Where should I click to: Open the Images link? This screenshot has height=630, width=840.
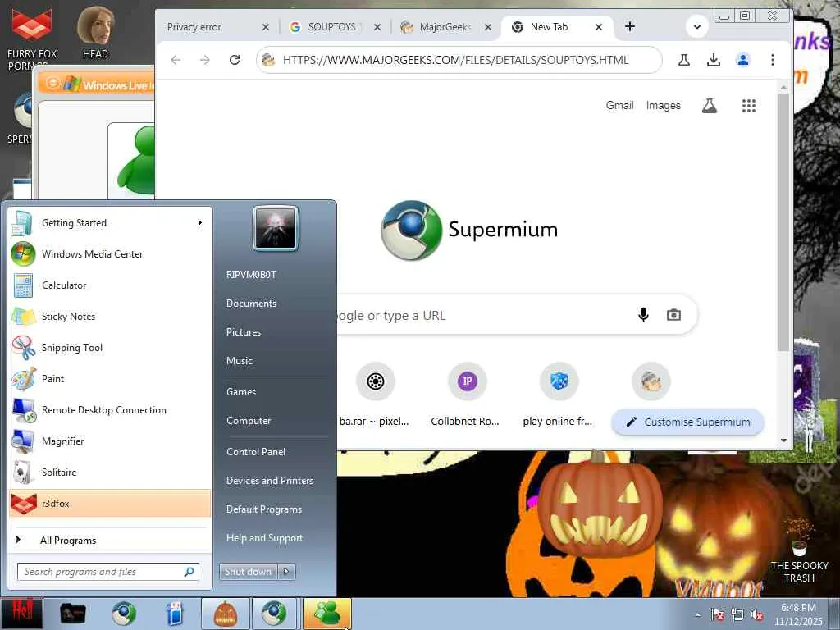click(663, 106)
